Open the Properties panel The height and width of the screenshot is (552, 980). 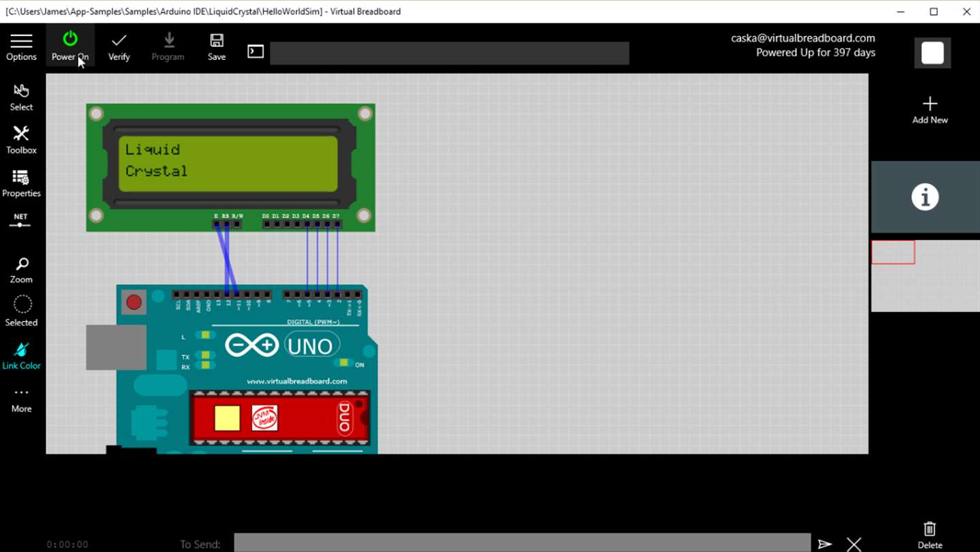click(x=21, y=183)
